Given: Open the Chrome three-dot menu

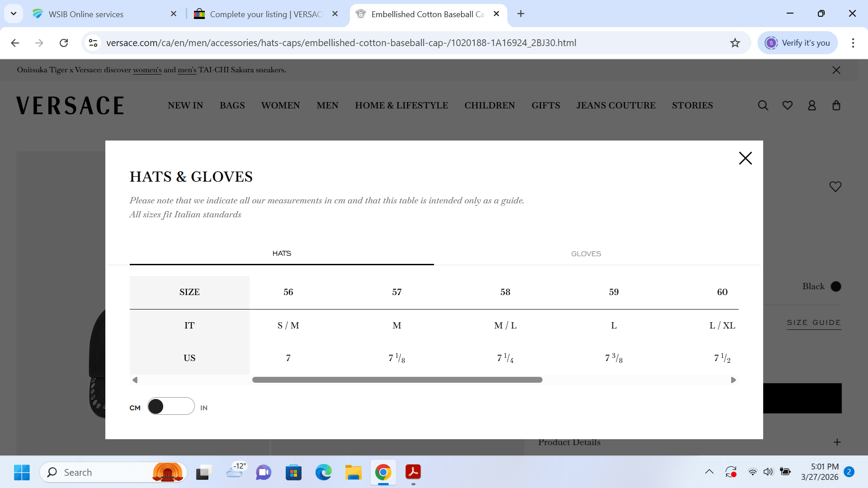Looking at the screenshot, I should (x=853, y=43).
